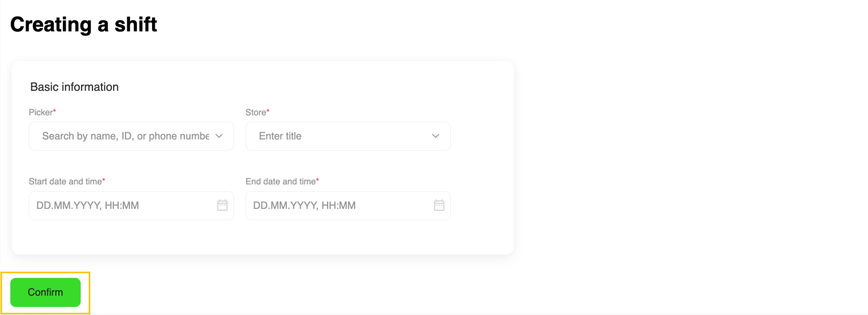
Task: Expand the Store dropdown chevron
Action: tap(435, 136)
